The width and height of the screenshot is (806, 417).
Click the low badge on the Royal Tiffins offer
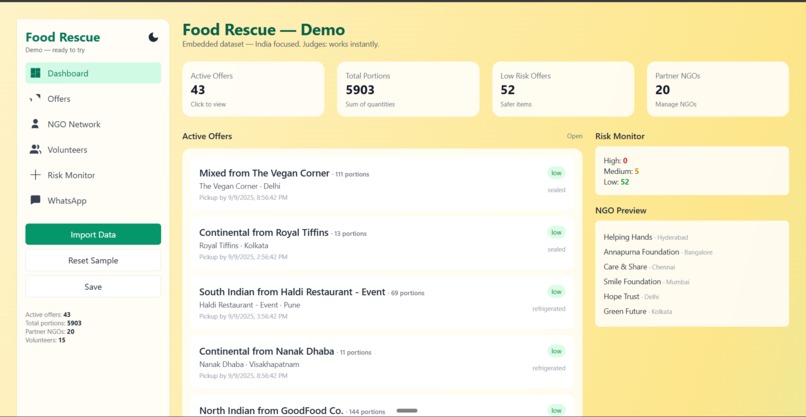[556, 232]
